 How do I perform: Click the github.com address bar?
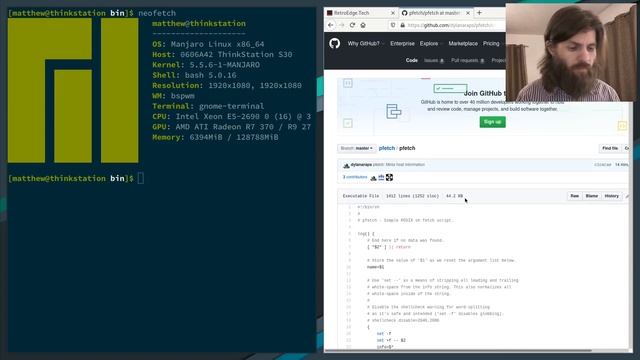[x=451, y=25]
